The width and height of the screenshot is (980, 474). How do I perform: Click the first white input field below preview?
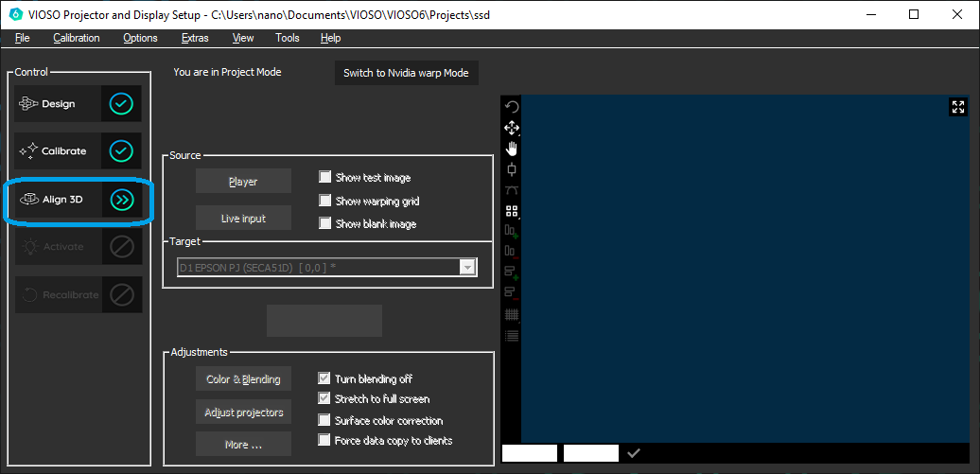530,453
